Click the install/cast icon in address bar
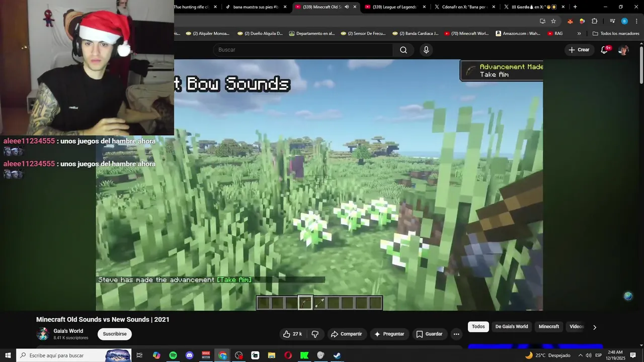Image resolution: width=644 pixels, height=362 pixels. [542, 21]
